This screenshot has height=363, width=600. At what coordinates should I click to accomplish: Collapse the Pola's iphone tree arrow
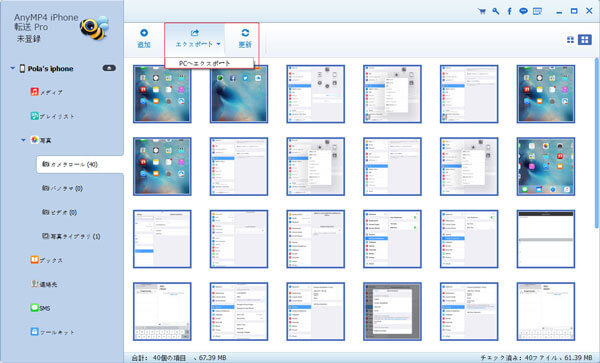point(13,68)
